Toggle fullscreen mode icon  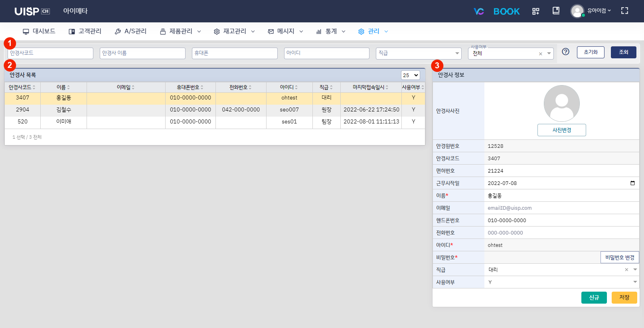click(624, 11)
